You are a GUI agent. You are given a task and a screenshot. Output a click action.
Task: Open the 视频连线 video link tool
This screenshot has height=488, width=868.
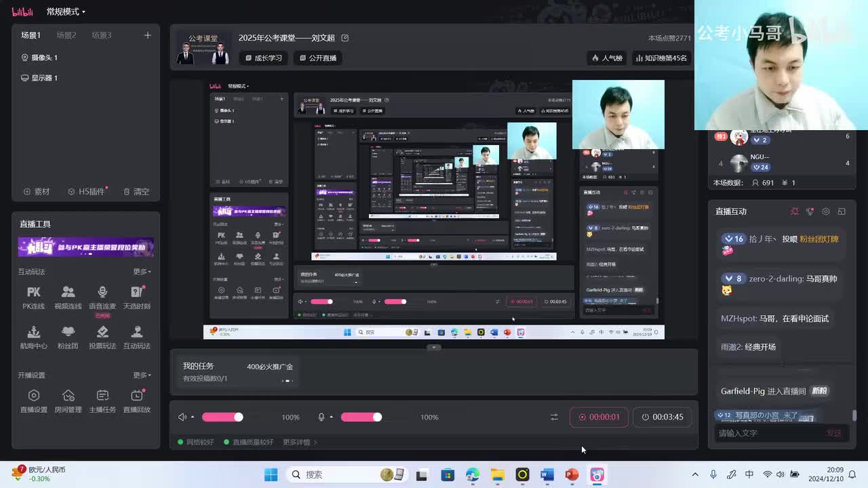click(68, 298)
